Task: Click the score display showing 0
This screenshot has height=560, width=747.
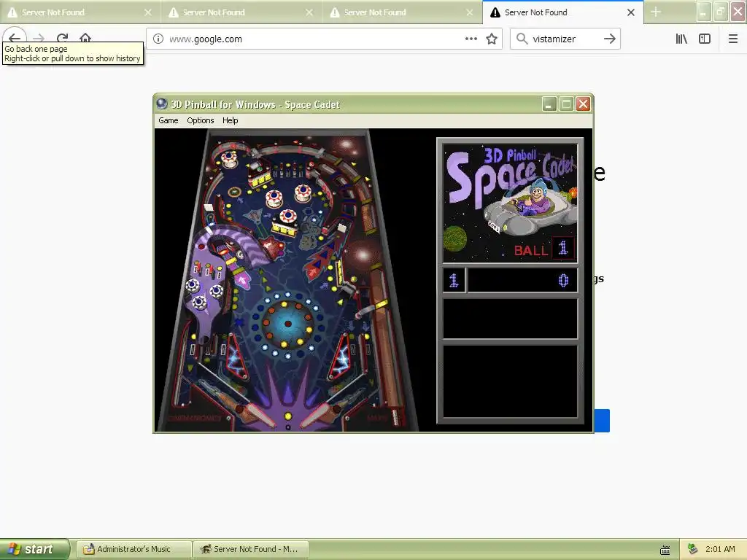Action: 522,280
